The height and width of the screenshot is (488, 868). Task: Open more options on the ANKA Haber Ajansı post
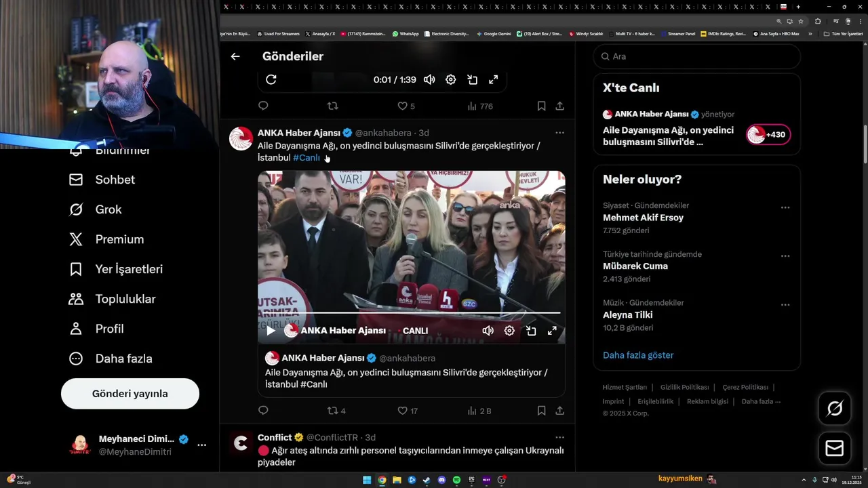click(559, 133)
